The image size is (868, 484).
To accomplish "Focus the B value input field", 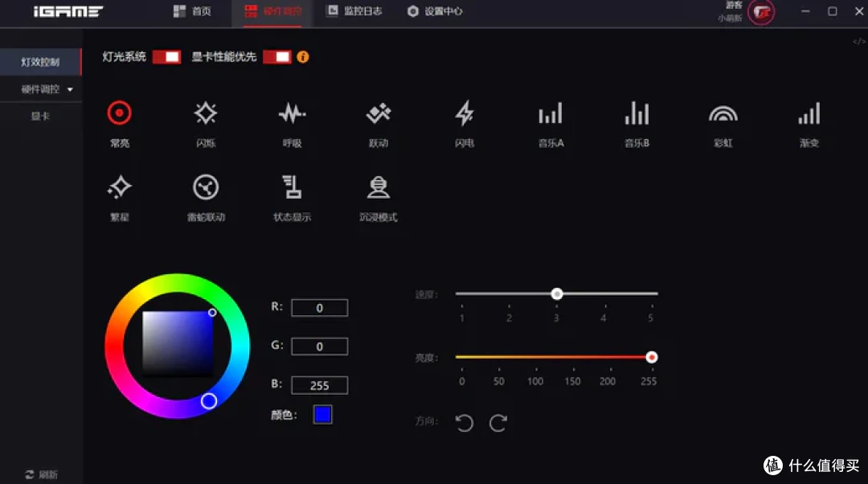I will pos(319,385).
